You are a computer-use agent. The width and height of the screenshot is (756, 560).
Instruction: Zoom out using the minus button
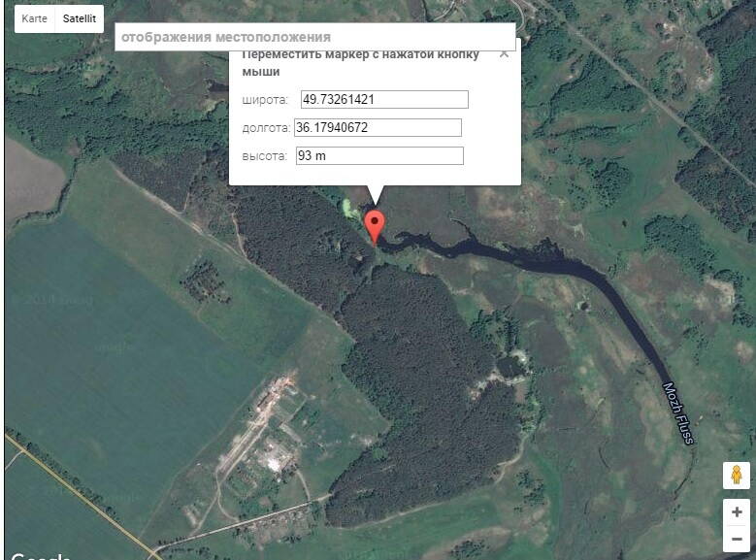737,539
